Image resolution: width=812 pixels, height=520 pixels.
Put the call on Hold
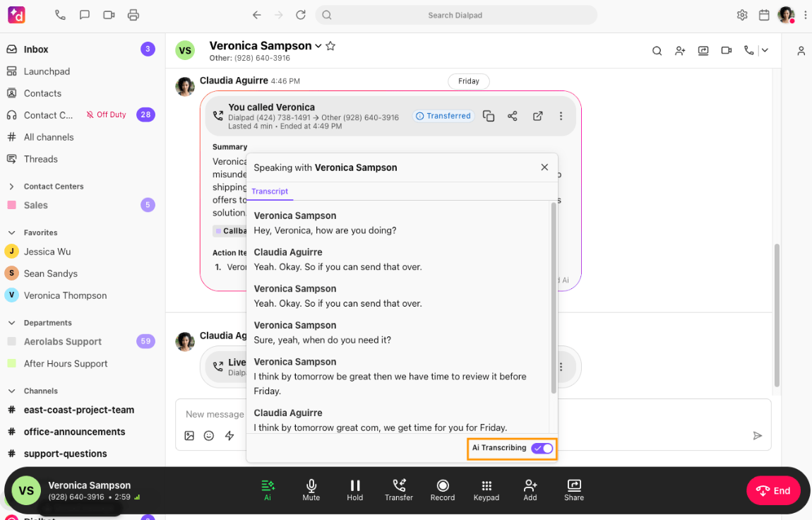354,490
